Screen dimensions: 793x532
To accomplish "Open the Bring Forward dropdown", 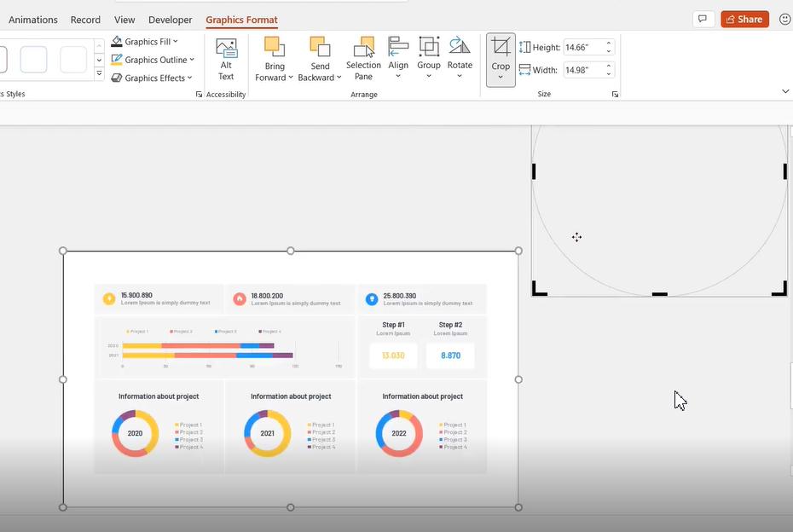I will [290, 76].
